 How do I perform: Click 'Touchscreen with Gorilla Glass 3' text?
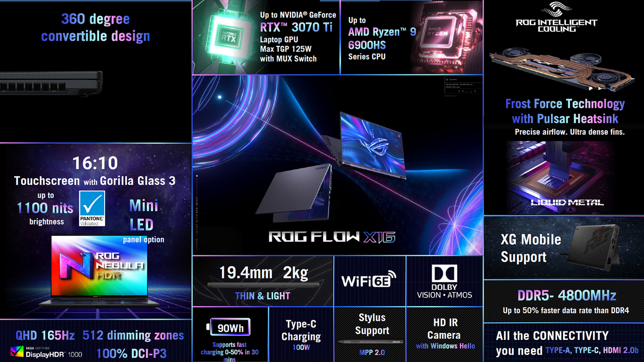point(95,181)
